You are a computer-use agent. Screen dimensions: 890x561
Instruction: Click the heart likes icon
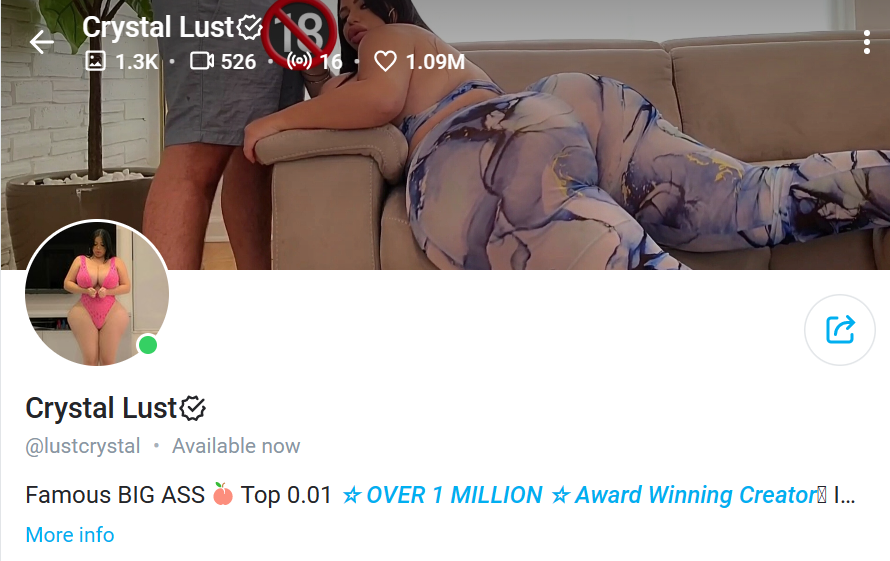[x=385, y=61]
